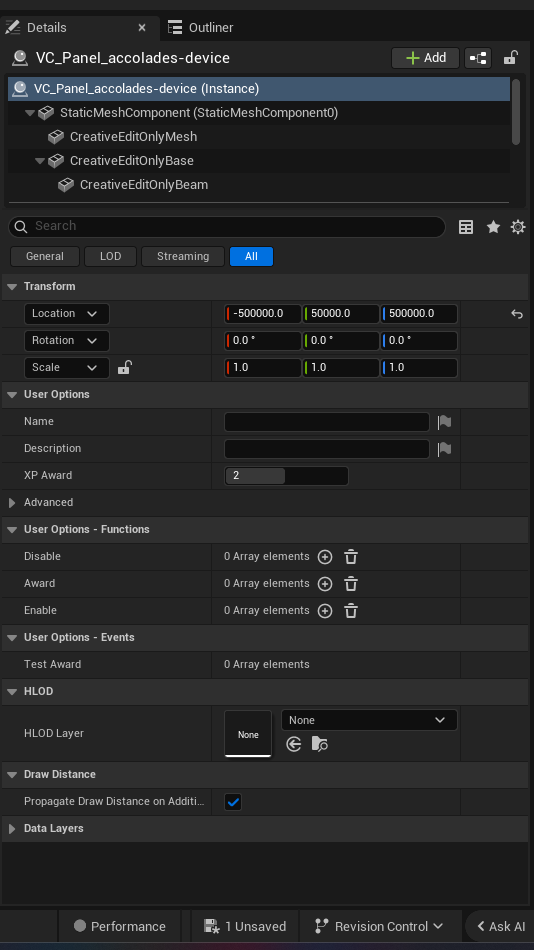
Task: Clear the Enable array trash icon
Action: point(351,611)
